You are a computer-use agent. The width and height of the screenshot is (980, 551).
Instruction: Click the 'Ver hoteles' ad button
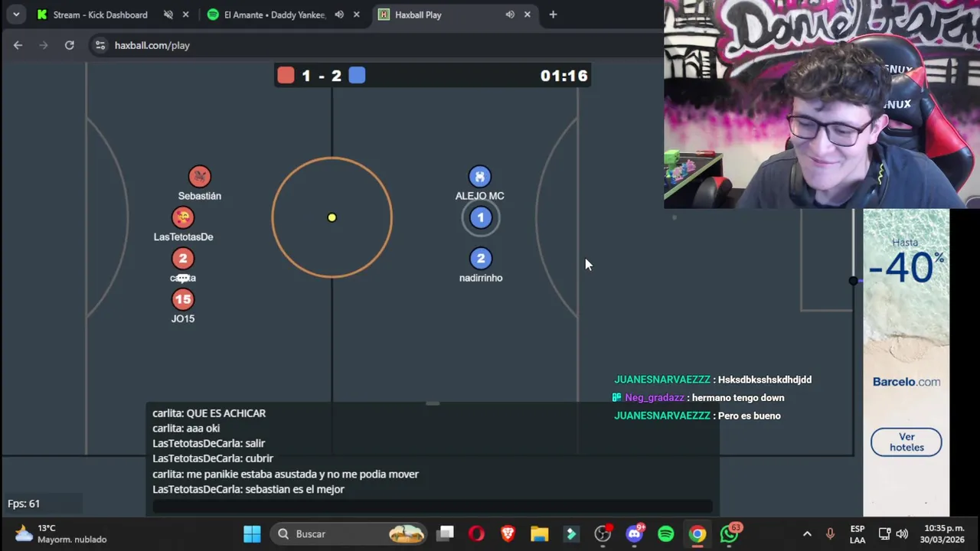[906, 442]
